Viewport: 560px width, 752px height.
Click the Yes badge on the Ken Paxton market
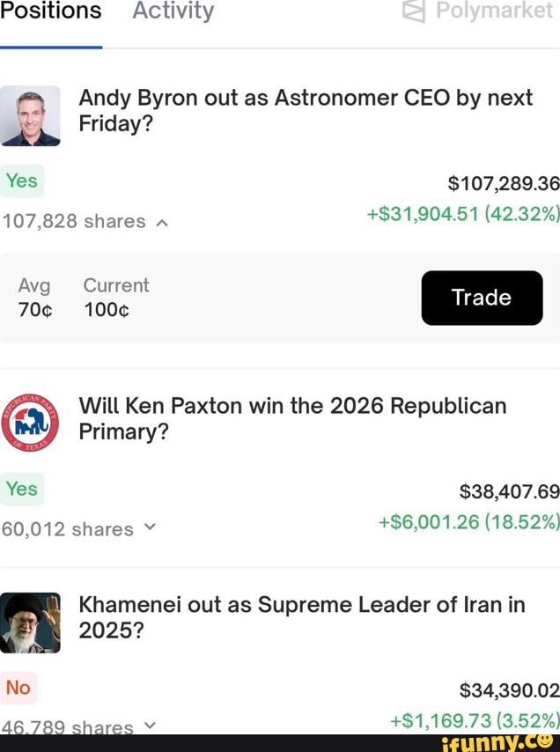(x=22, y=489)
